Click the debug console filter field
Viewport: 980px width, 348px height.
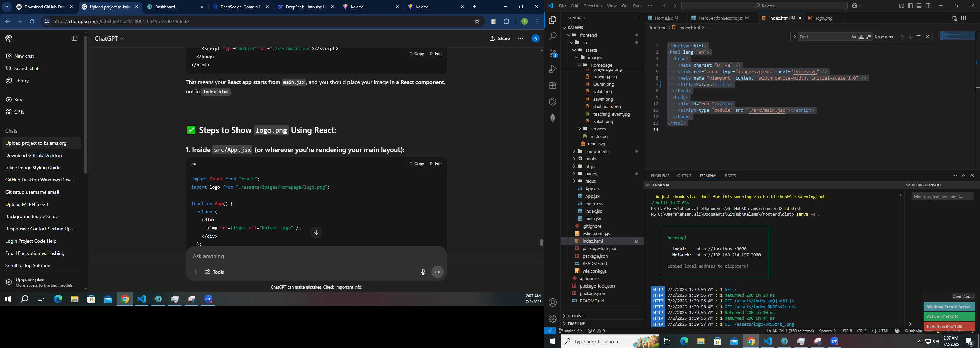click(x=942, y=197)
